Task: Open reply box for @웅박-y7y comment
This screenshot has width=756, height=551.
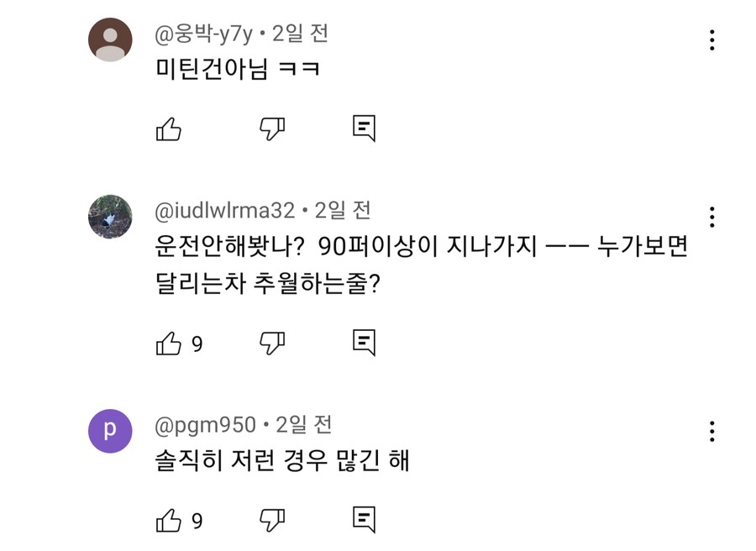Action: tap(365, 129)
